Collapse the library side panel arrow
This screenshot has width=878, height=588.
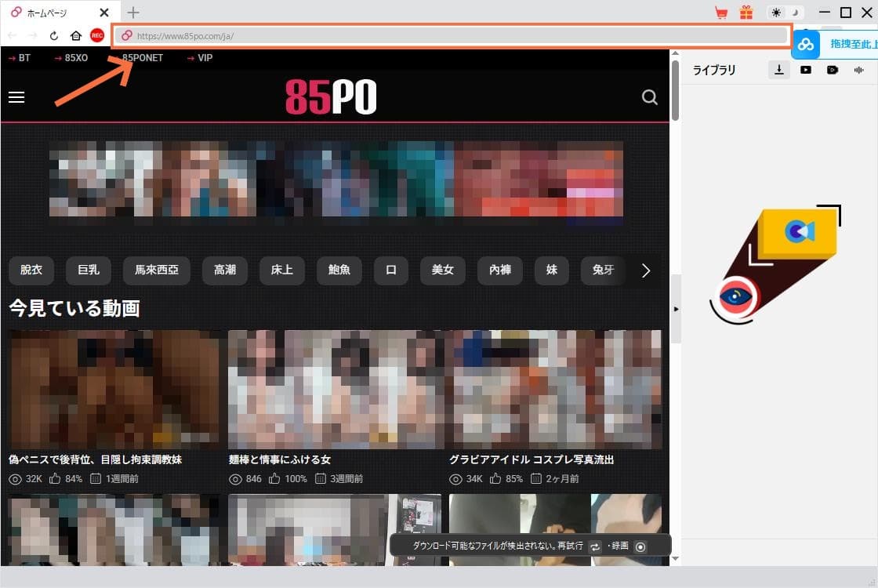pyautogui.click(x=676, y=309)
